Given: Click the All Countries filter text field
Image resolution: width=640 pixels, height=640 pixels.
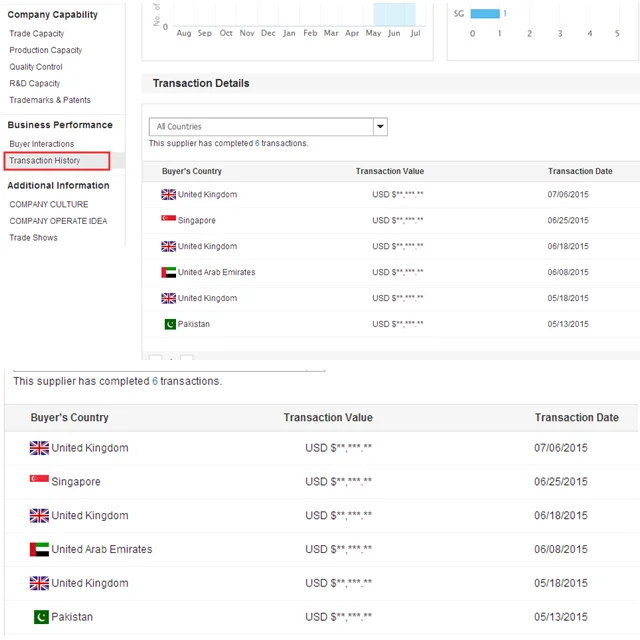Looking at the screenshot, I should click(x=260, y=127).
